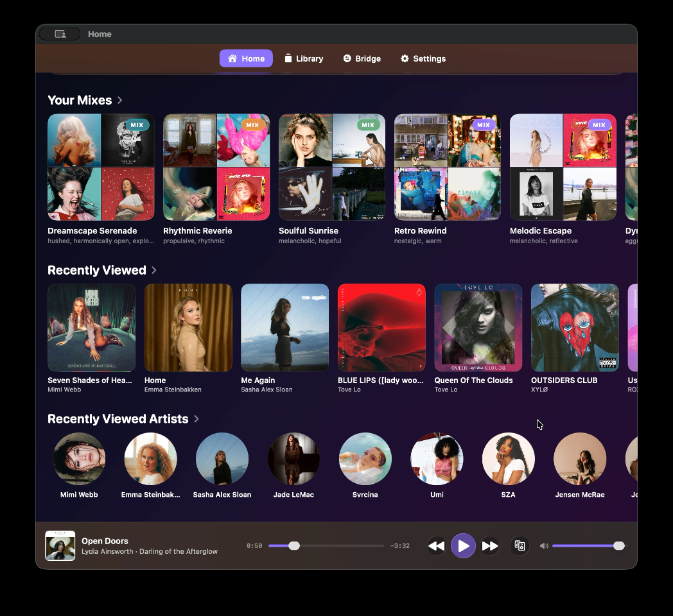Skip to next track

click(490, 545)
